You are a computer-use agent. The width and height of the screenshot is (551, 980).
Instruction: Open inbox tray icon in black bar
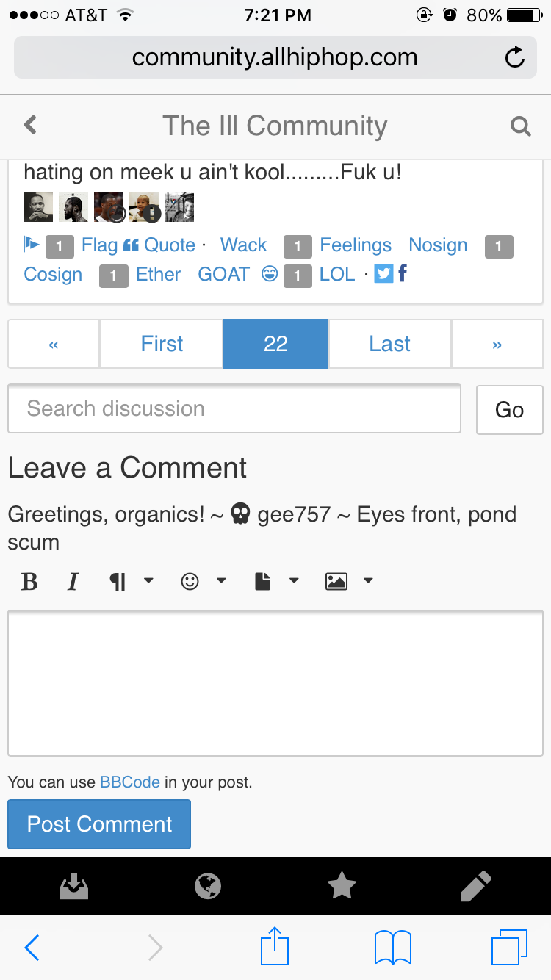tap(73, 886)
